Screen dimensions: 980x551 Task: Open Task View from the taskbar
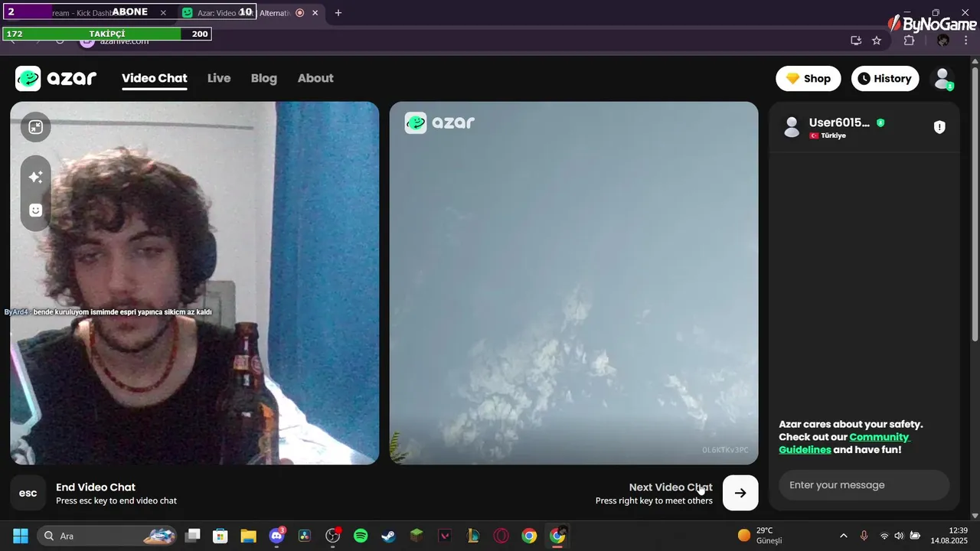[193, 536]
